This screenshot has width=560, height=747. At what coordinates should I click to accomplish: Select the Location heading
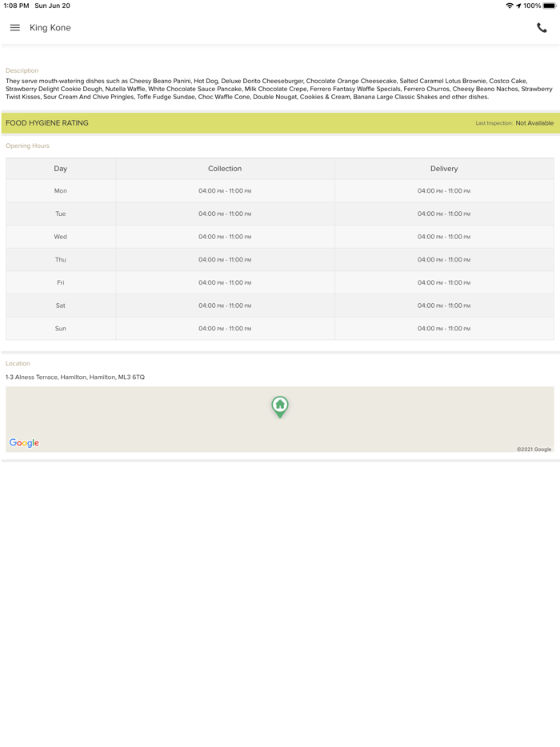[x=18, y=363]
